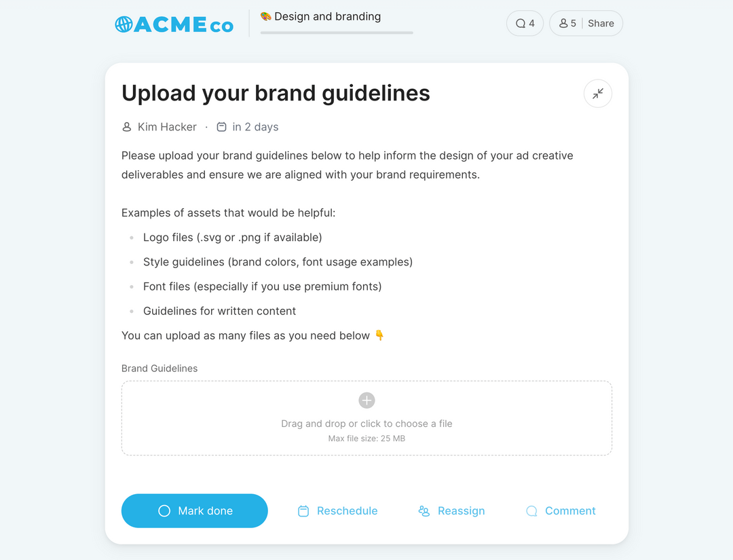The height and width of the screenshot is (560, 733).
Task: Click the calendar icon beside Reschedule
Action: pos(303,511)
